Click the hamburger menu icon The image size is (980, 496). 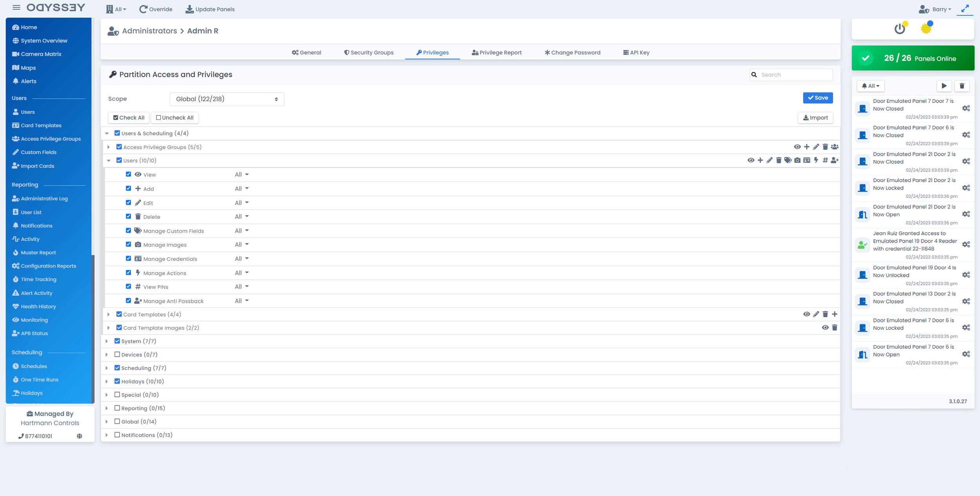16,7
